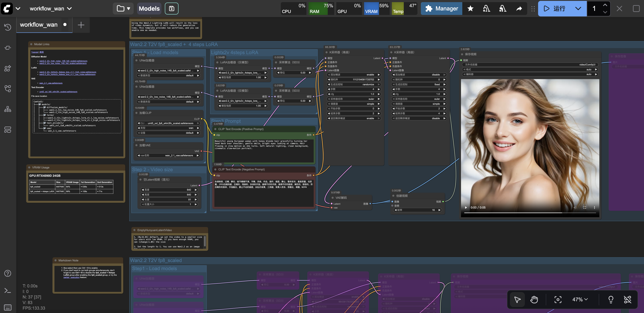Add a new workflow tab

pos(81,25)
